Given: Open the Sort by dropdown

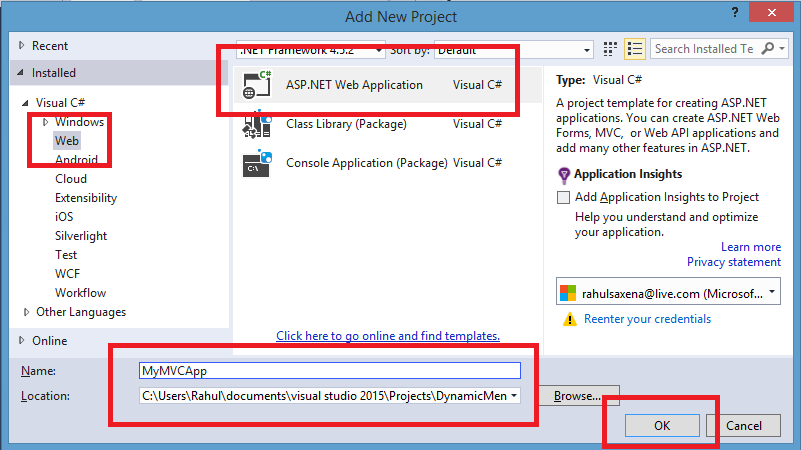Looking at the screenshot, I should pyautogui.click(x=586, y=50).
